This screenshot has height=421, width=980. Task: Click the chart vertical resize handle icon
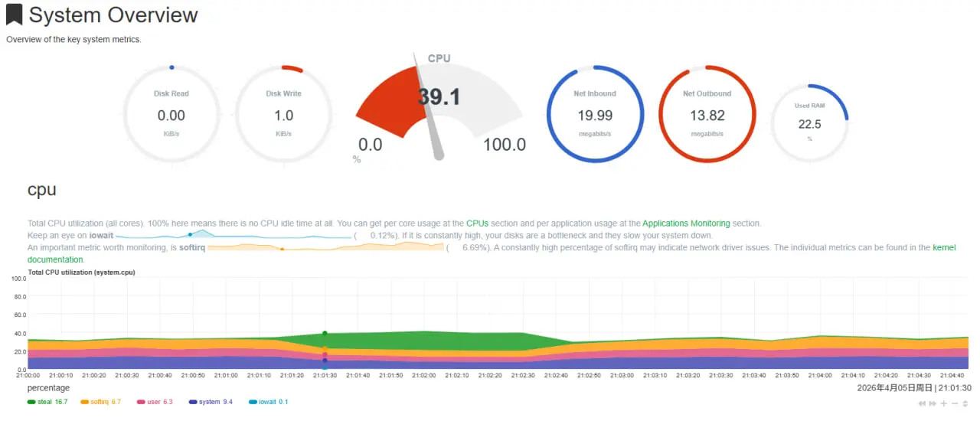[x=966, y=403]
